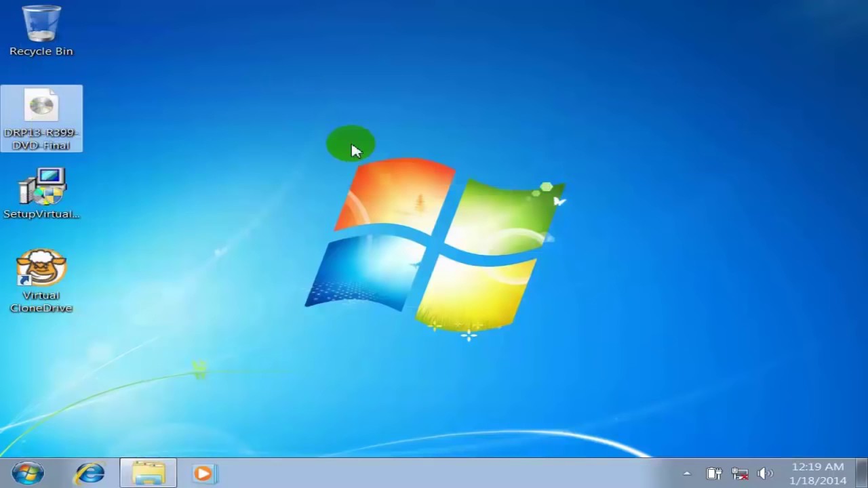868x488 pixels.
Task: Click the Show desktop button
Action: coord(862,473)
